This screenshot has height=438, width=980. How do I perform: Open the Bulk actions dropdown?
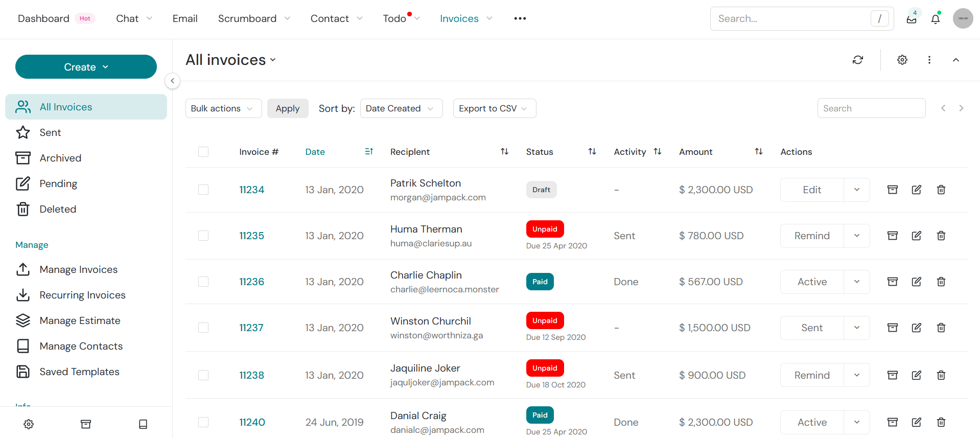[223, 108]
